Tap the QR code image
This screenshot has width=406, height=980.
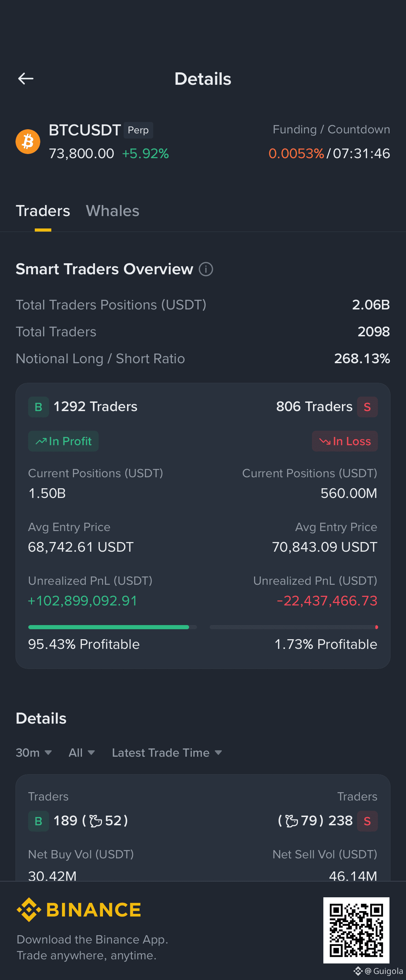coord(356,930)
